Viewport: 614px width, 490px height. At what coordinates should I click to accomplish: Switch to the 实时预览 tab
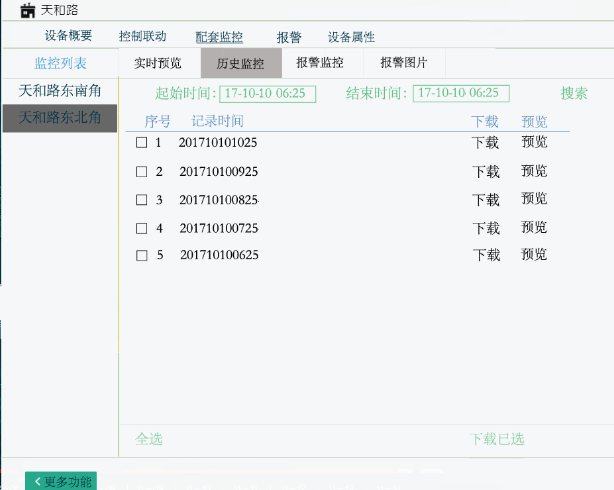click(158, 63)
